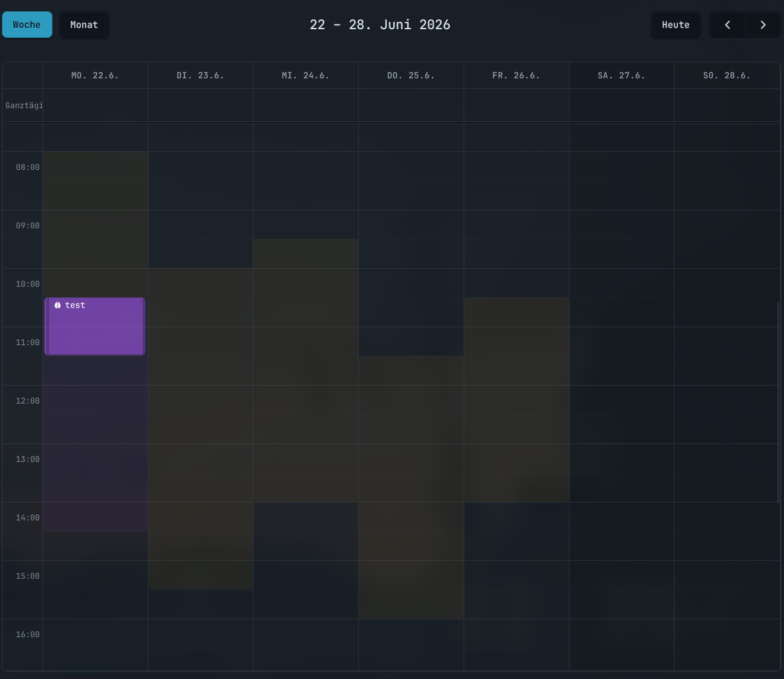Click the Ganztägig row label

(23, 106)
